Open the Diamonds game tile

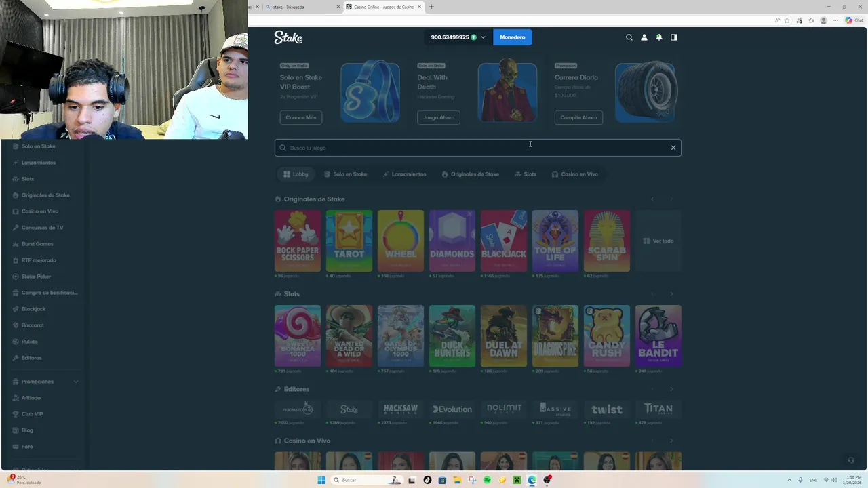click(x=452, y=241)
